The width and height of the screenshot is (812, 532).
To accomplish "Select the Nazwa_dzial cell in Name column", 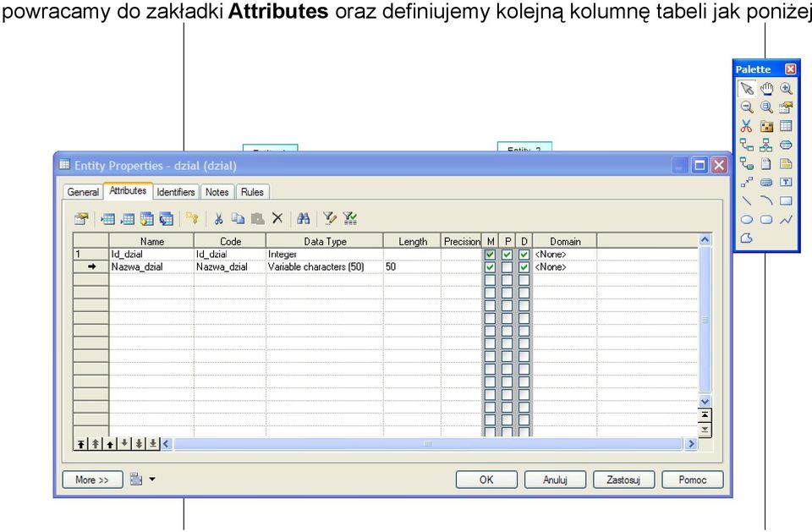I will (x=151, y=266).
